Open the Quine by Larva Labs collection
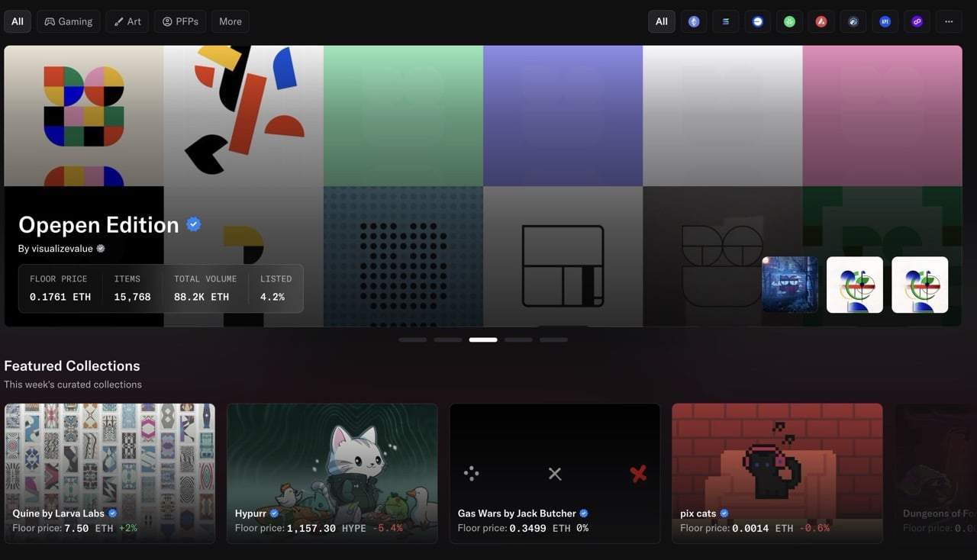Image resolution: width=977 pixels, height=560 pixels. 110,473
